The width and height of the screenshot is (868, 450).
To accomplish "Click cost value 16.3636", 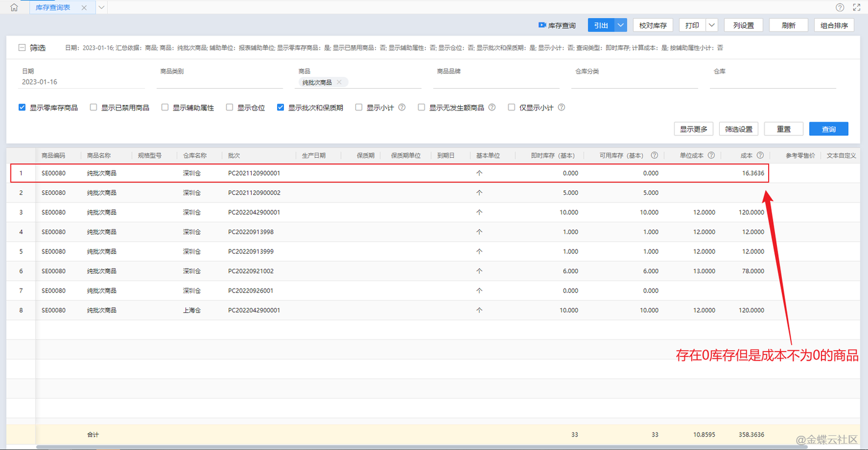I will pyautogui.click(x=753, y=173).
